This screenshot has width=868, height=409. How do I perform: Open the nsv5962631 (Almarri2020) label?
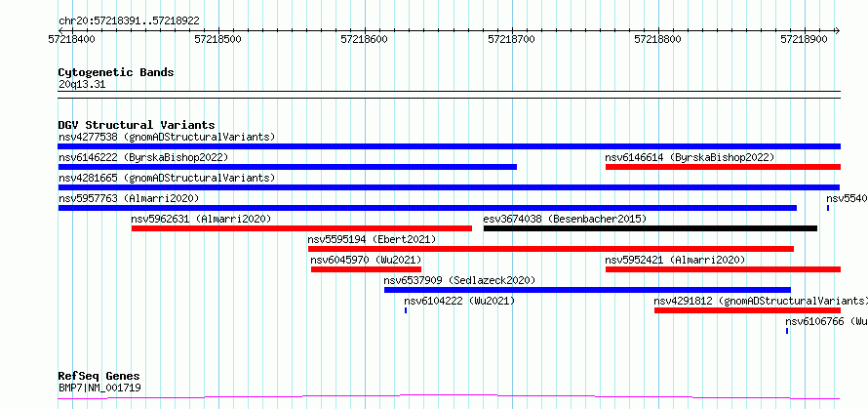coord(202,219)
